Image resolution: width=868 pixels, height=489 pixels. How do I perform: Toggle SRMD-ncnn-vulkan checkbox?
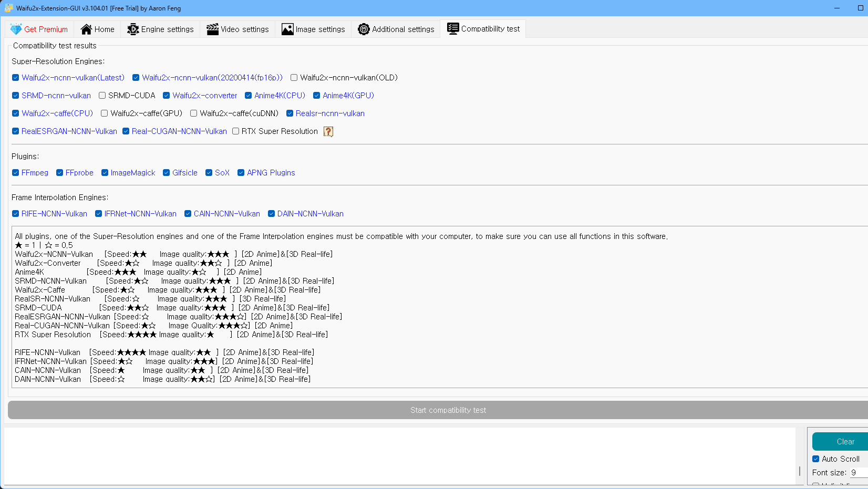pos(15,96)
